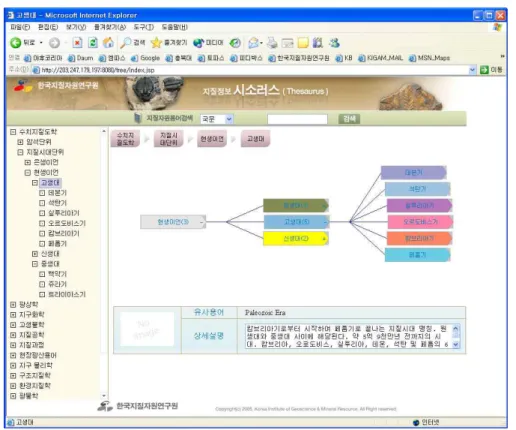Click the Edit page toolbar icon

pyautogui.click(x=287, y=43)
